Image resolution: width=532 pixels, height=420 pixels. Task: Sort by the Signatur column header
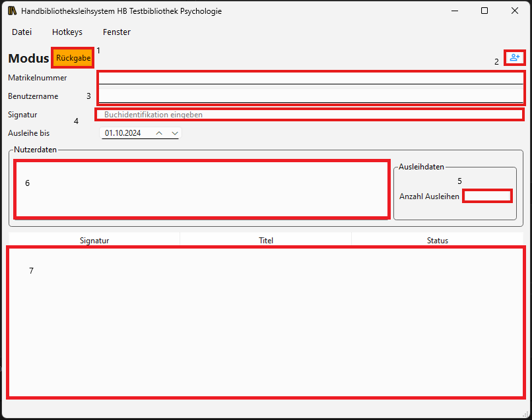94,241
